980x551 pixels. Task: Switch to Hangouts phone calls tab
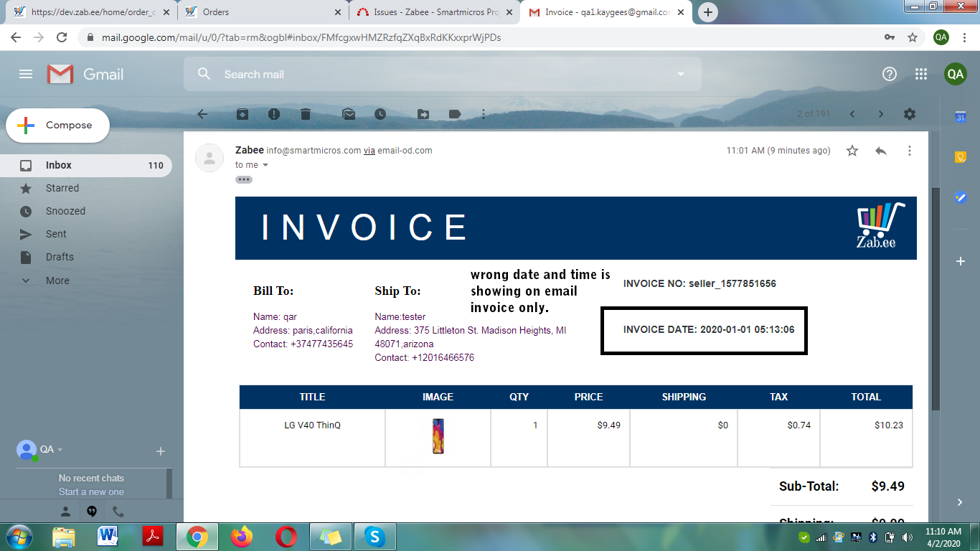coord(118,512)
